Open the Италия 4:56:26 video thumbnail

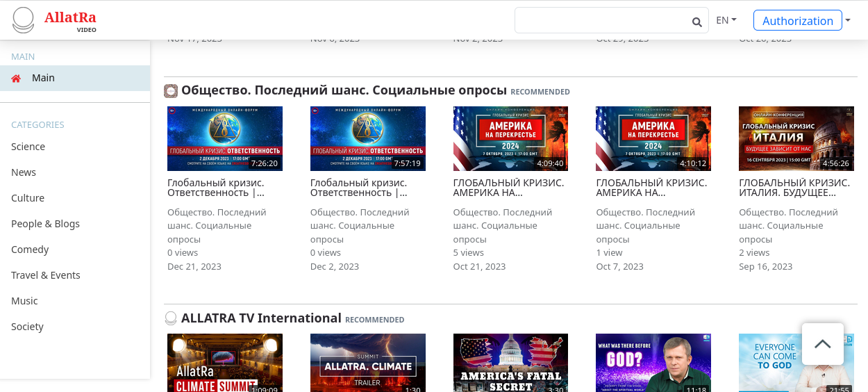pos(796,138)
